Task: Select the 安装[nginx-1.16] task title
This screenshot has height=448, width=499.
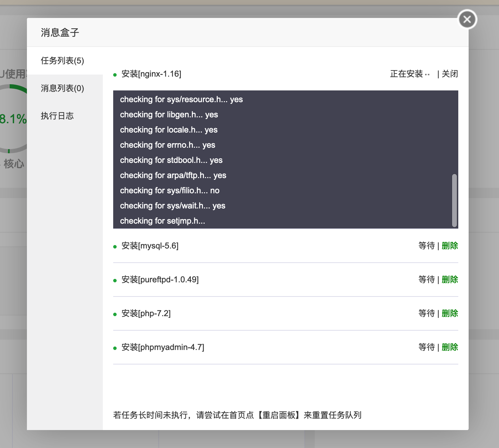Action: click(x=151, y=74)
